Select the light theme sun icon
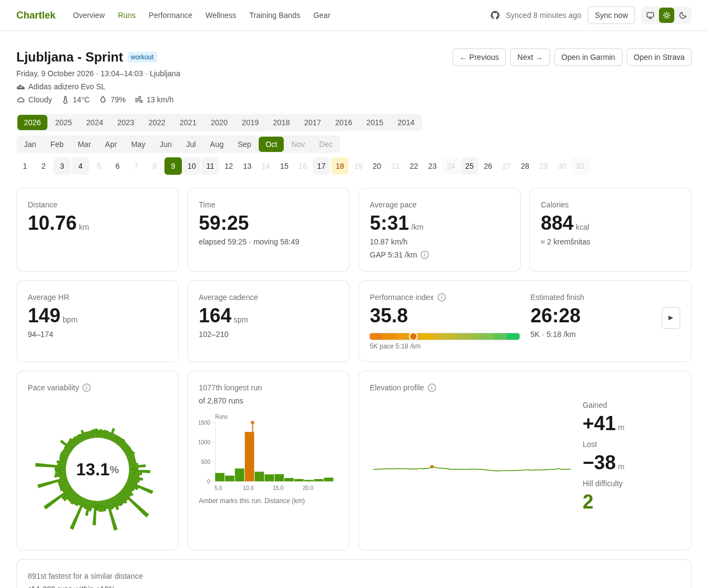Image resolution: width=708 pixels, height=588 pixels. [667, 15]
